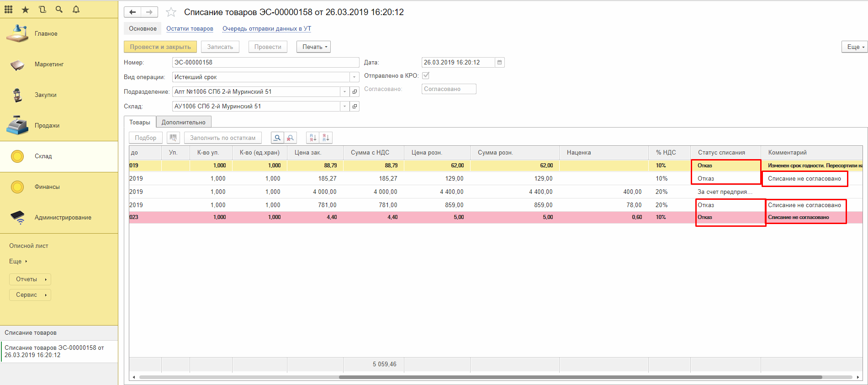Follow the Остатки товаров link
The image size is (868, 385).
190,28
